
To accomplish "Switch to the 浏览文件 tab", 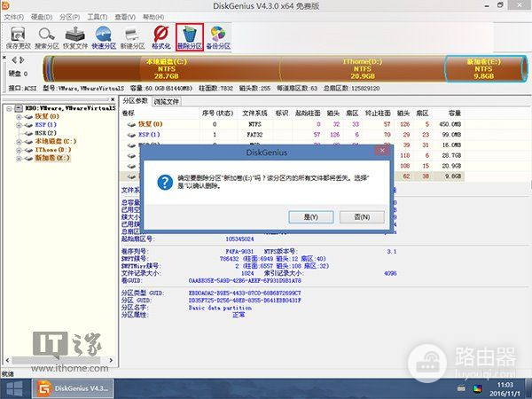I will coord(166,102).
